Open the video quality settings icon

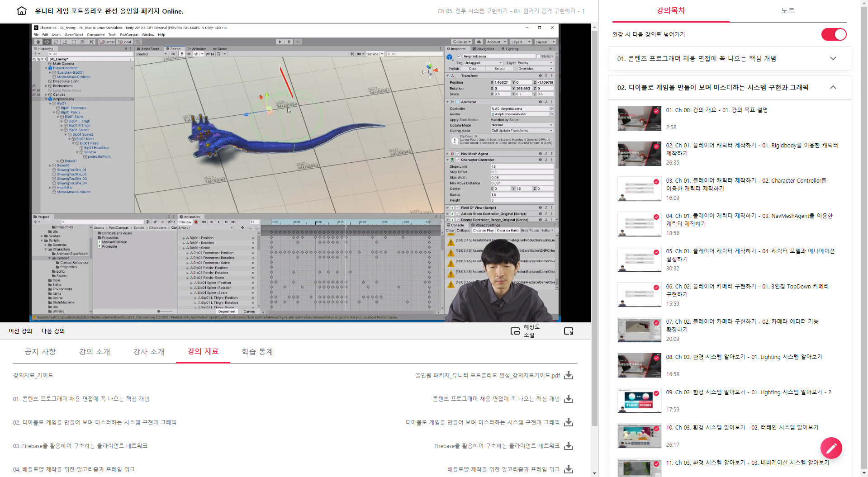515,331
